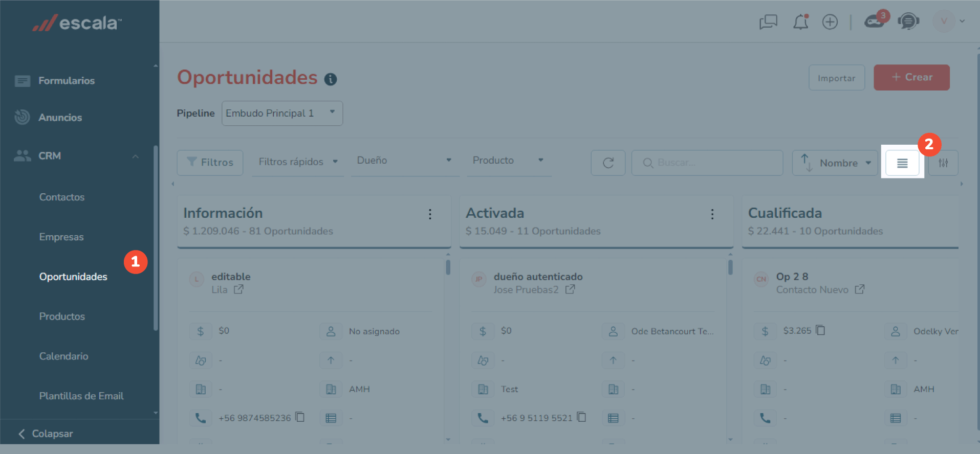The image size is (980, 454).
Task: Click the plus circle quick-add icon
Action: coord(830,22)
